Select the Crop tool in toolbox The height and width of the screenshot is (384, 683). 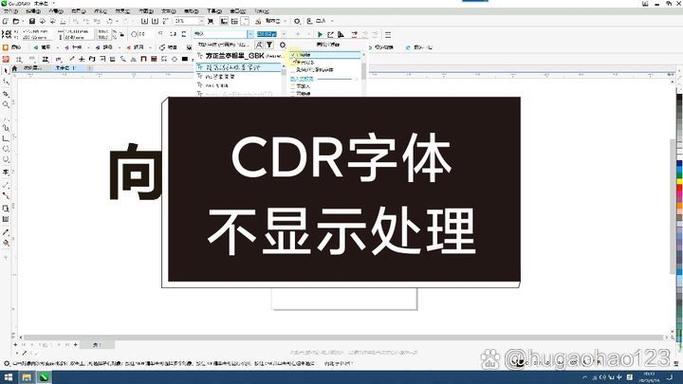coord(6,93)
